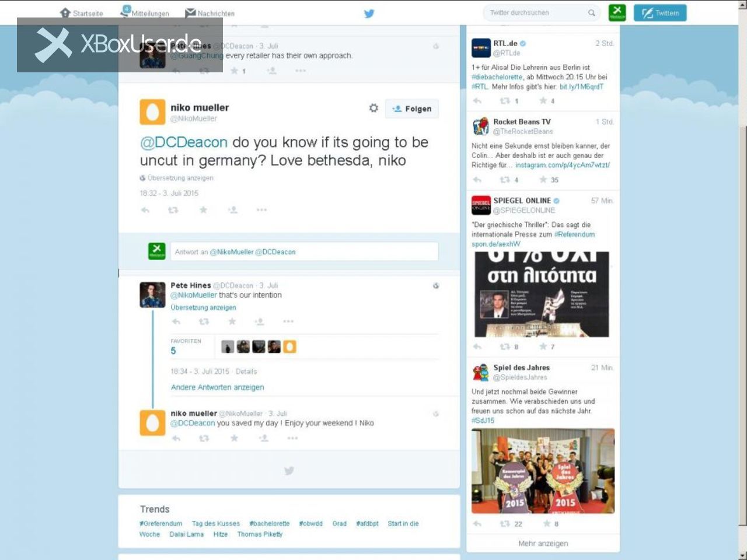
Task: Reply to niko mueller's main tweet
Action: tap(145, 210)
